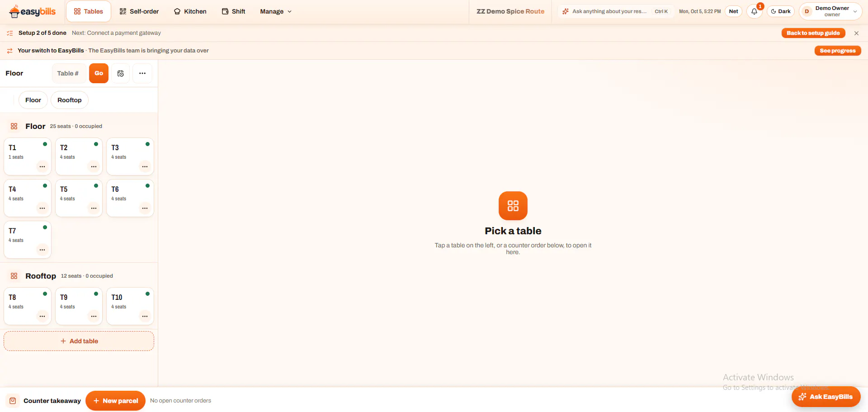Open the three-dot menu on table T5
Viewport: 868px width, 412px height.
94,208
